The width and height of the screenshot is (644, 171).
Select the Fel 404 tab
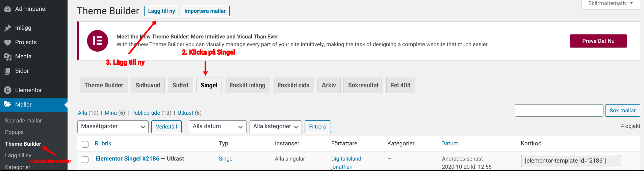pyautogui.click(x=401, y=85)
